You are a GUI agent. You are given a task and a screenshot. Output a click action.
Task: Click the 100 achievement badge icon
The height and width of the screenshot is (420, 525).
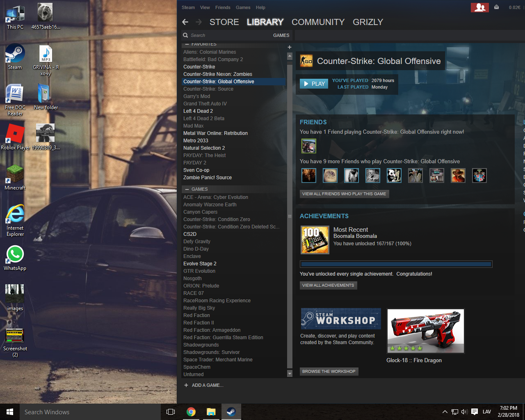point(315,240)
